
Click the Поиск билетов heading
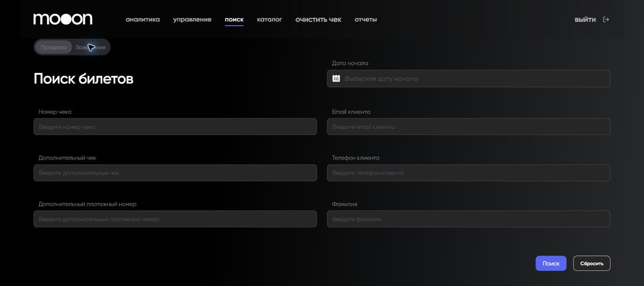point(83,79)
